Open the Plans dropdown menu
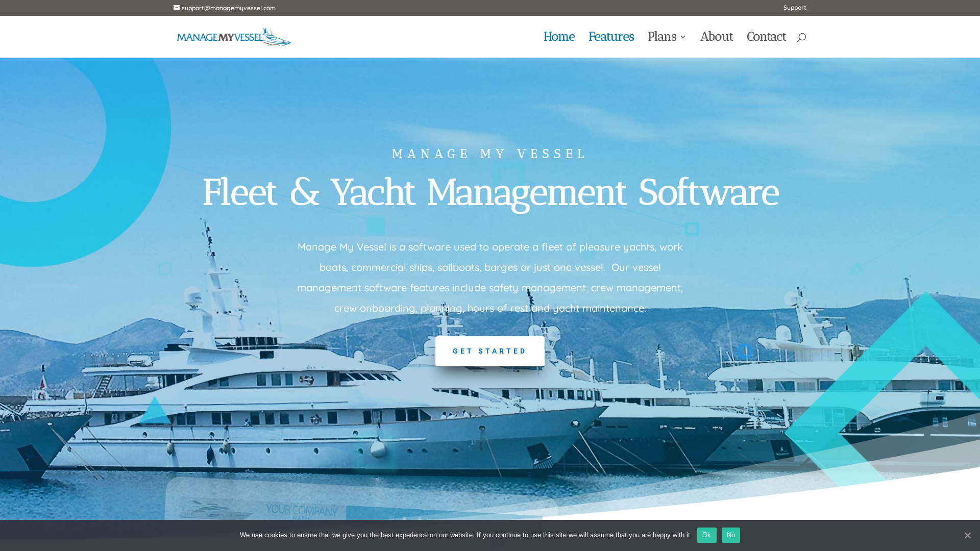 pyautogui.click(x=666, y=36)
